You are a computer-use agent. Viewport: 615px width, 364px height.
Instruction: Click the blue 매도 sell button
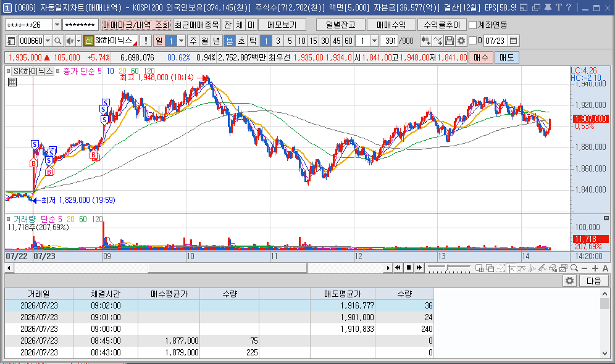(507, 57)
